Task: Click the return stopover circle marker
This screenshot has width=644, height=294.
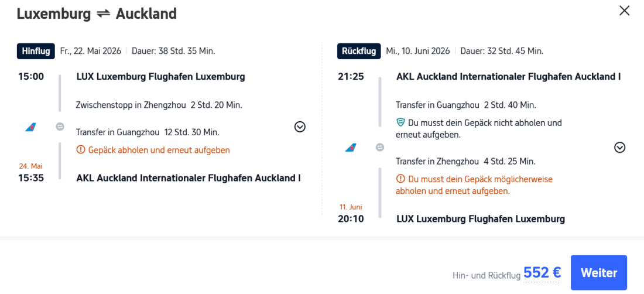Action: [379, 148]
